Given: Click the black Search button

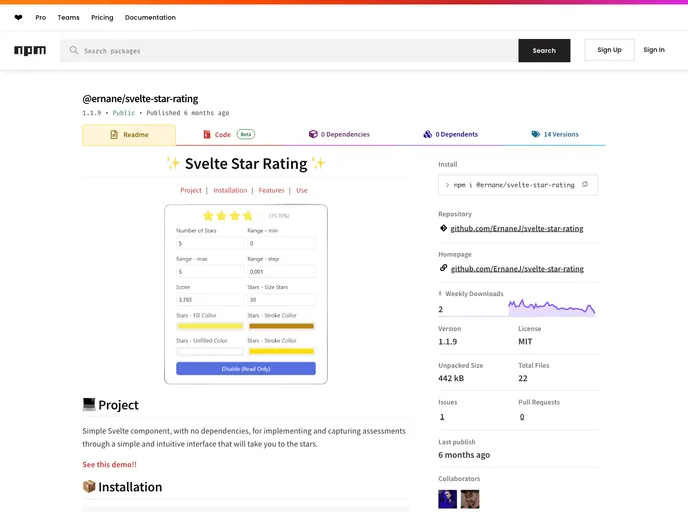Looking at the screenshot, I should [x=544, y=50].
